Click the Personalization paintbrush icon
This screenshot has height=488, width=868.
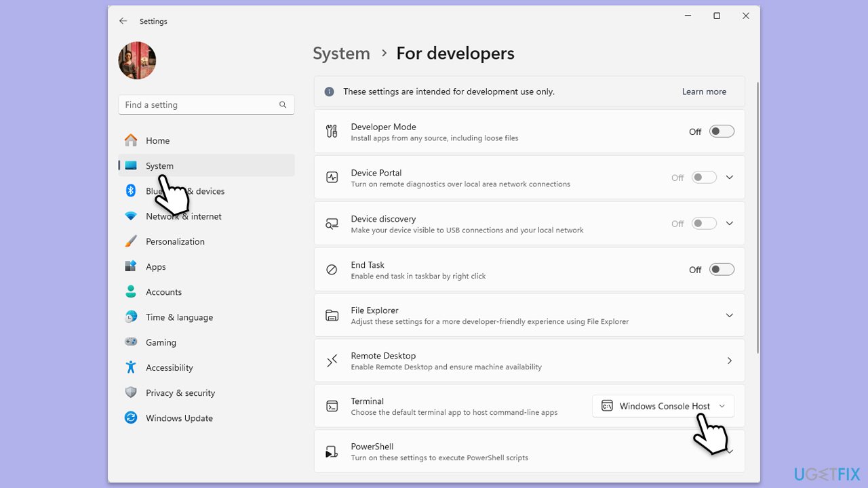tap(131, 241)
